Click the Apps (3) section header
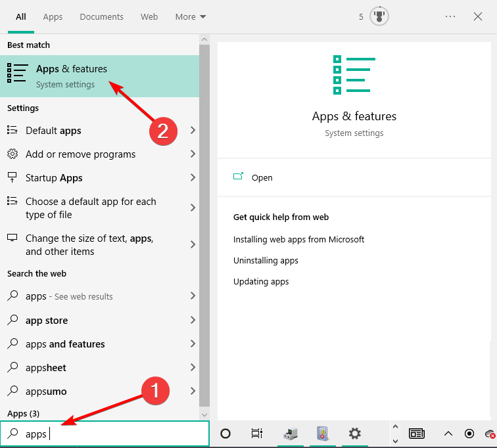 23,413
